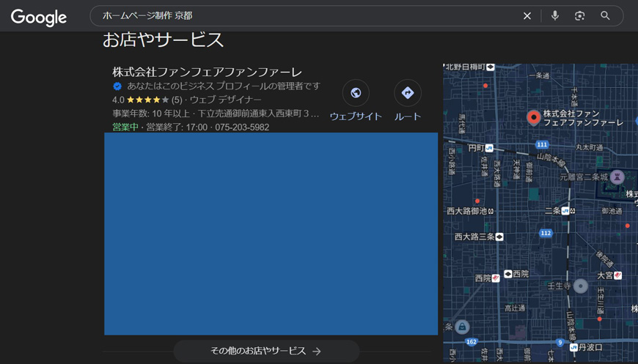638x364 pixels.
Task: Submit search with the magnifier icon
Action: [x=605, y=16]
